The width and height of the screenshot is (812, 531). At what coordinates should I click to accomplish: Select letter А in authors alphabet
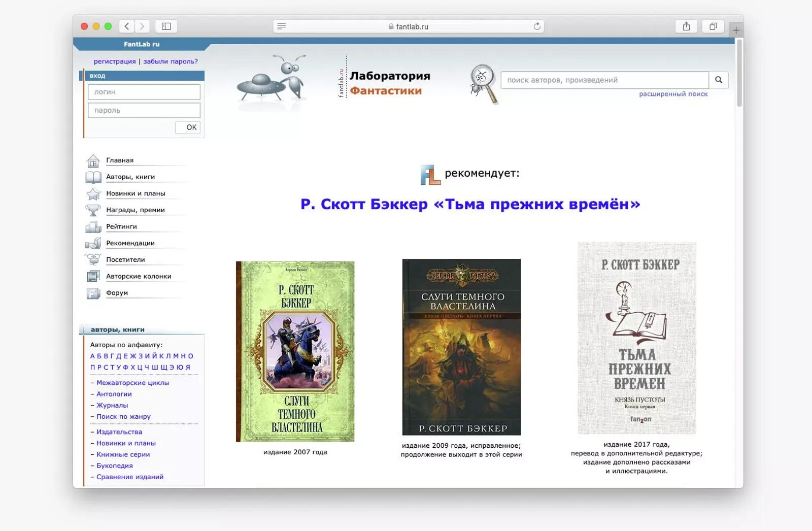tap(93, 356)
